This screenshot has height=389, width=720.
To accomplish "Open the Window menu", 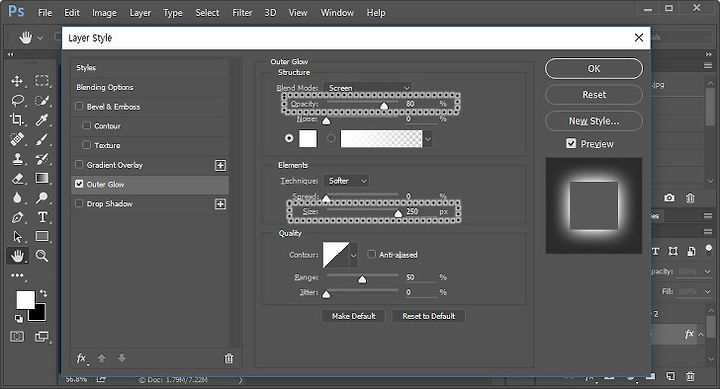I will point(337,13).
